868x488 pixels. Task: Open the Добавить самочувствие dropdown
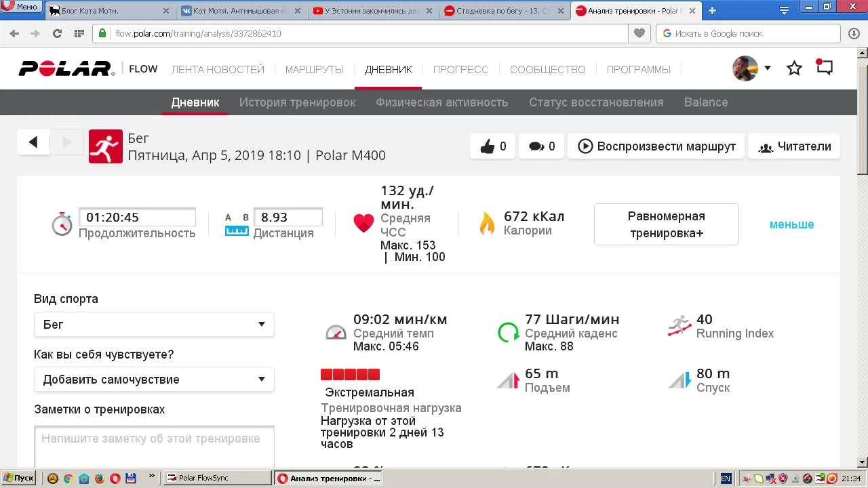coord(154,380)
